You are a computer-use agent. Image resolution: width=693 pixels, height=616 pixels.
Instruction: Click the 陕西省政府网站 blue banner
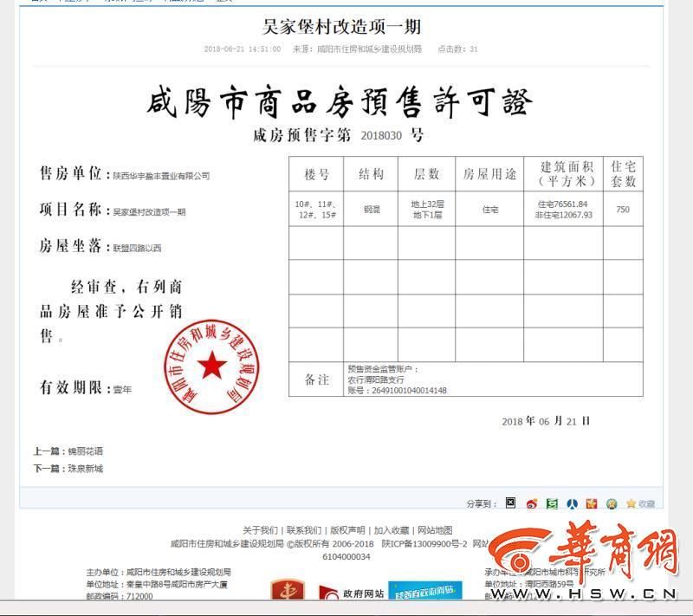pyautogui.click(x=424, y=593)
